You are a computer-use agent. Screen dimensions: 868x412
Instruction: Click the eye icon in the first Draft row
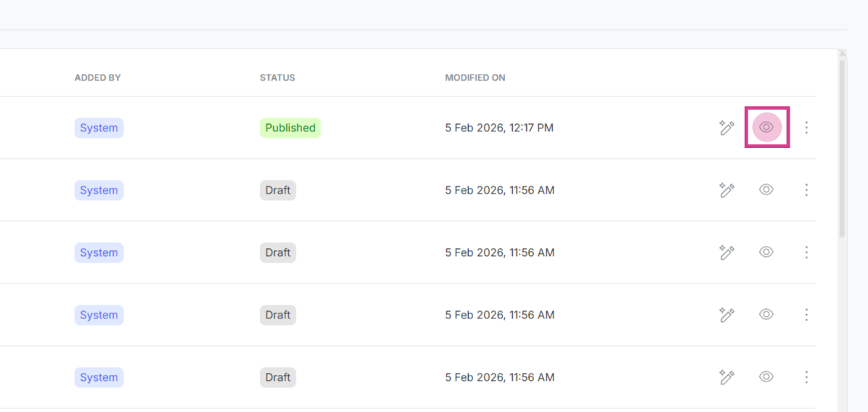[767, 190]
